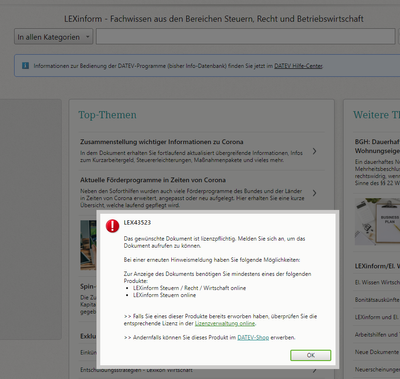
Task: Select 'El. Wissen Wirtsch...' entry in right panel
Action: coord(377,282)
